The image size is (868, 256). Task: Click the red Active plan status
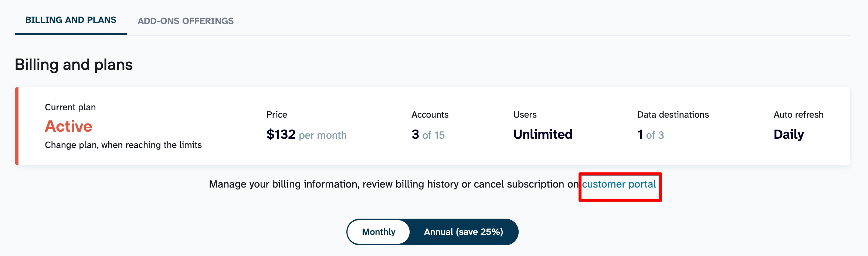click(68, 127)
